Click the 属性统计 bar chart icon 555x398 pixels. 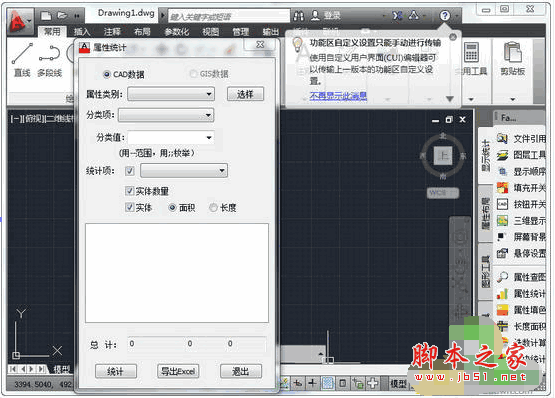(502, 294)
